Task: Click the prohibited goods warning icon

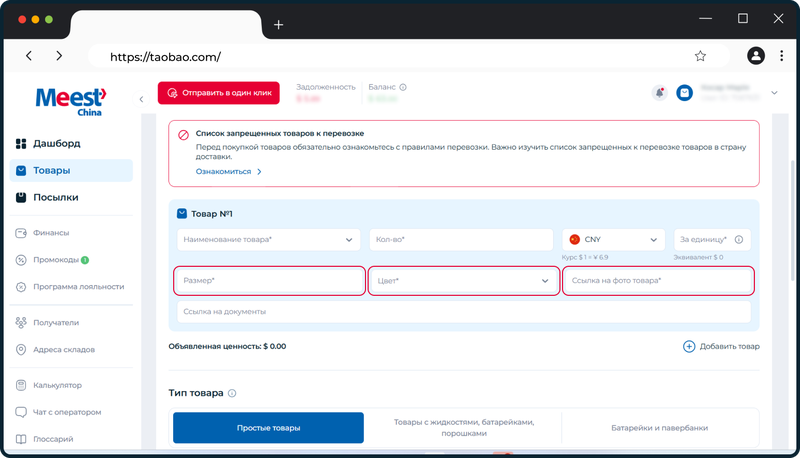Action: pyautogui.click(x=183, y=135)
